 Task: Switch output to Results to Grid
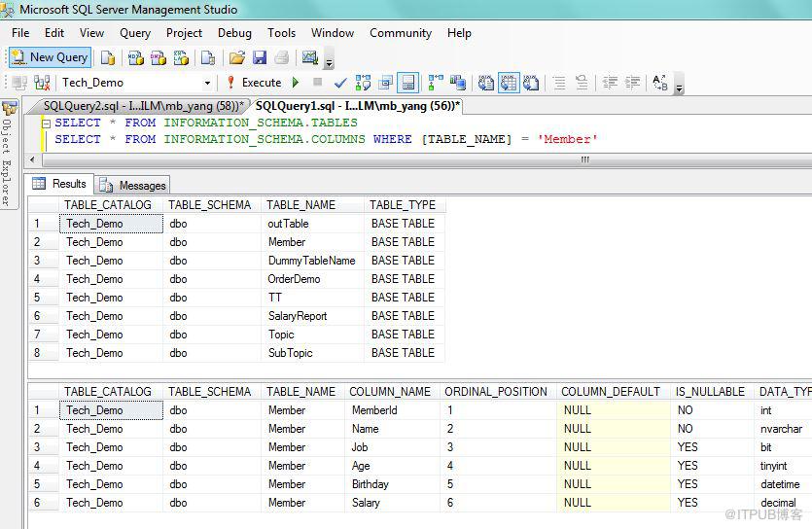(509, 83)
